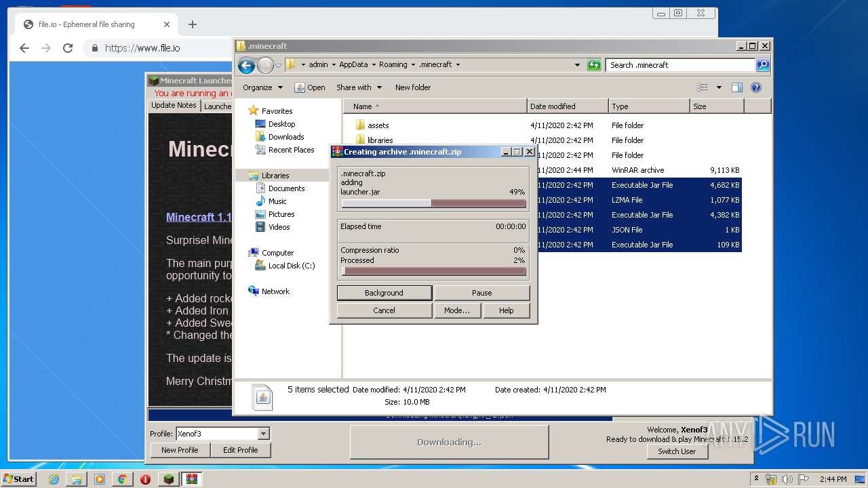The height and width of the screenshot is (488, 868).
Task: Expand the Roaming breadcrumb arrow
Action: click(x=413, y=65)
